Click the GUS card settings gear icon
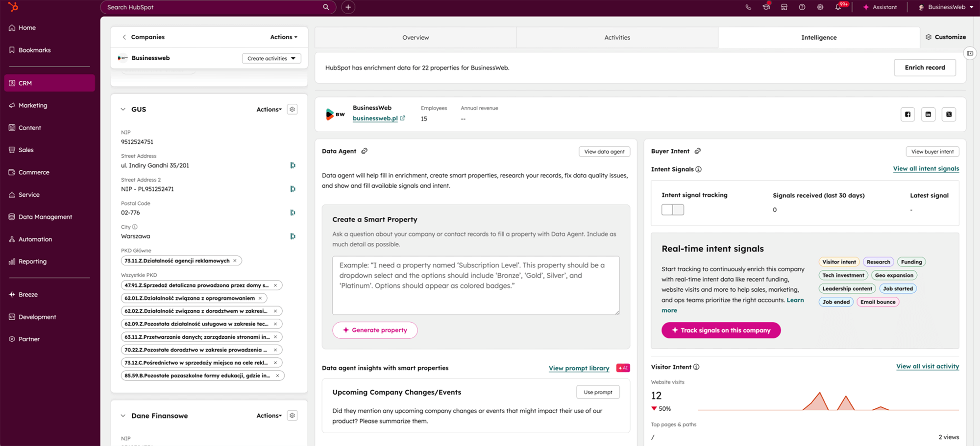 (x=292, y=110)
